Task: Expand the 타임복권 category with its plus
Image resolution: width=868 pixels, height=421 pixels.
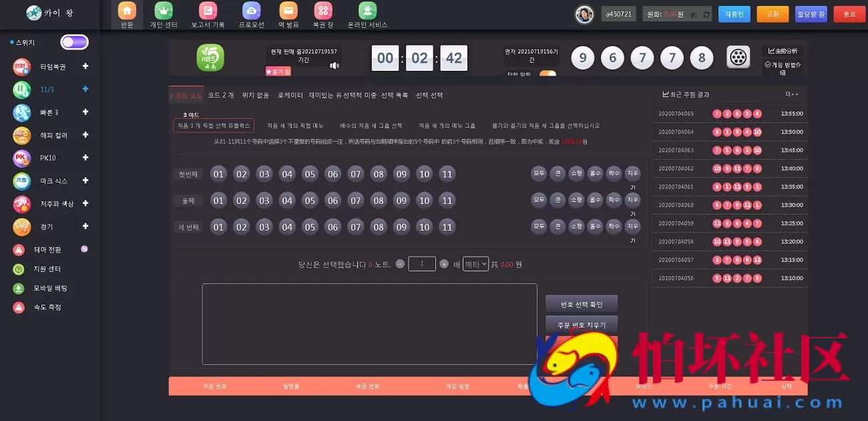Action: pos(85,67)
